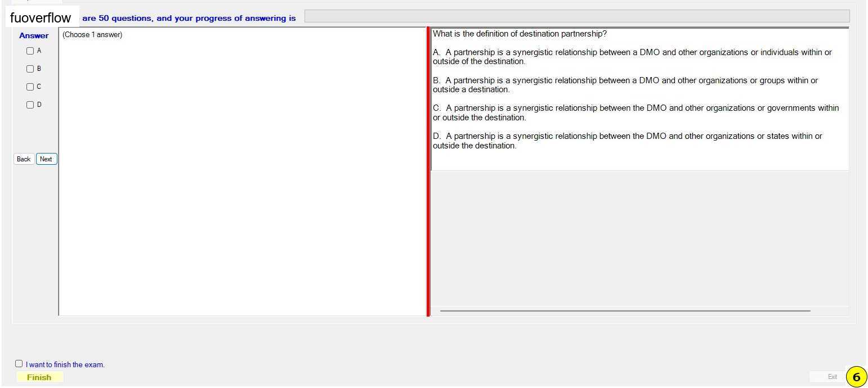Click the answer text mentioning 'groups'
The width and height of the screenshot is (868, 388).
(625, 85)
